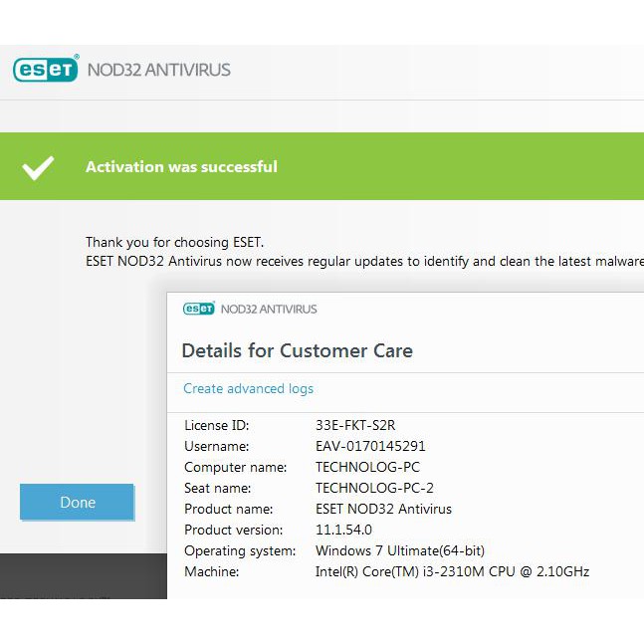
Task: Open the Create advanced logs link
Action: (248, 388)
